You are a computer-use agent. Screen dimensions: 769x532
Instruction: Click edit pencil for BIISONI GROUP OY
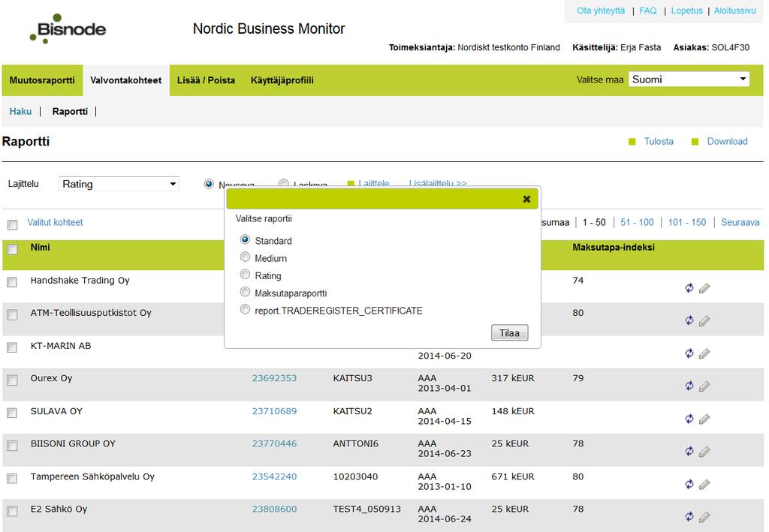coord(704,452)
